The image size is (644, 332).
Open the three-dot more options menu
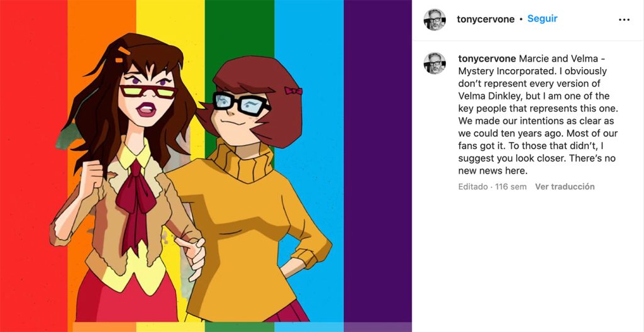(x=624, y=19)
